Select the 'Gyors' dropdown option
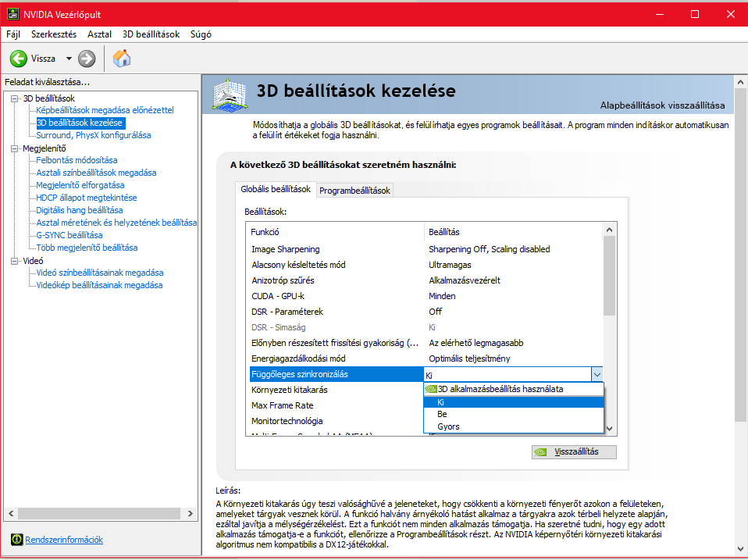 tap(514, 426)
